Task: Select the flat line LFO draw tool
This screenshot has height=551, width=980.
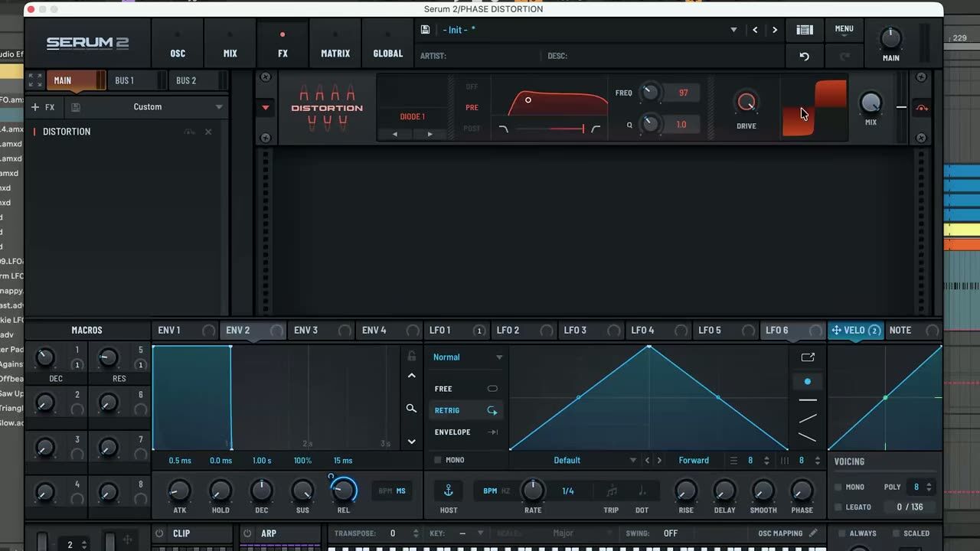Action: pos(808,400)
